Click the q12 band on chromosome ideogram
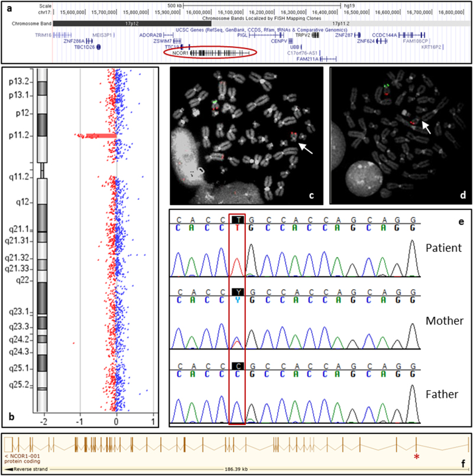 coord(41,202)
